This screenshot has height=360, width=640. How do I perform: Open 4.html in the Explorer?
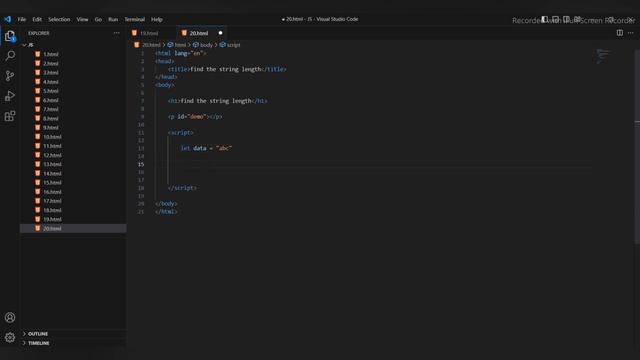pos(73,82)
